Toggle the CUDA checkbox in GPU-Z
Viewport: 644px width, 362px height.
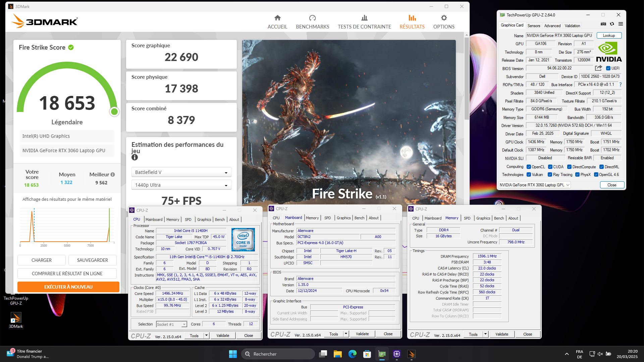pos(550,167)
